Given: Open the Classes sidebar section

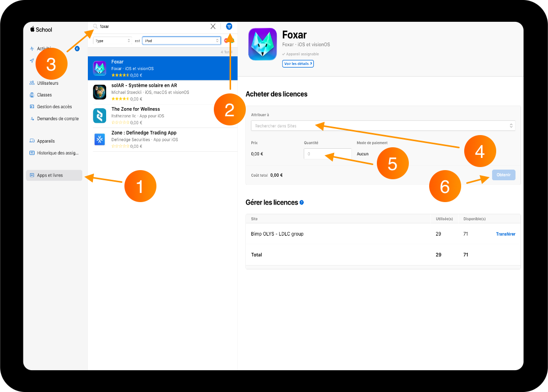Looking at the screenshot, I should tap(44, 95).
